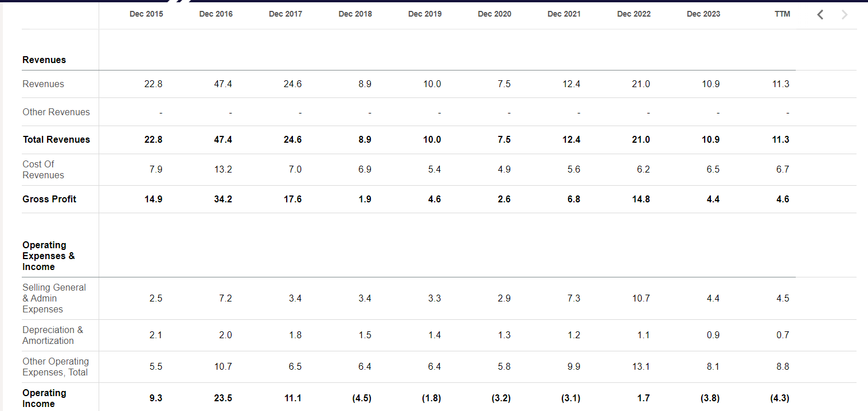Image resolution: width=868 pixels, height=411 pixels.
Task: Click the Dec 2023 column header
Action: pyautogui.click(x=703, y=14)
